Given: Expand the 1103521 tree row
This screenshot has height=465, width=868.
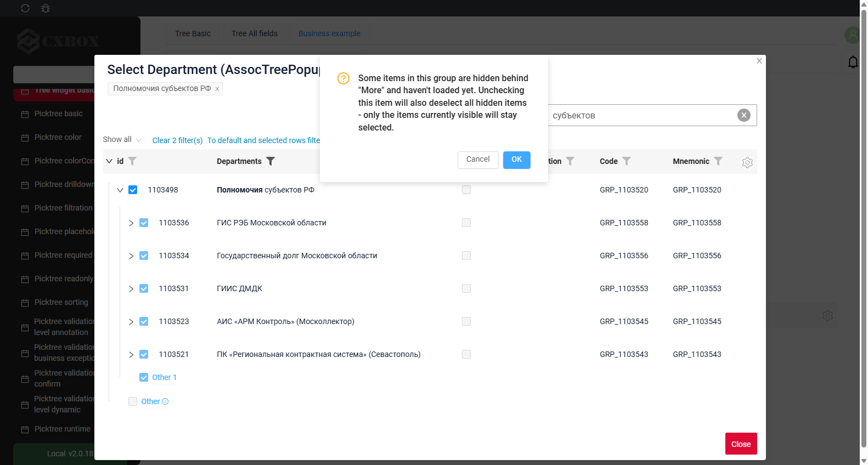Looking at the screenshot, I should [131, 355].
